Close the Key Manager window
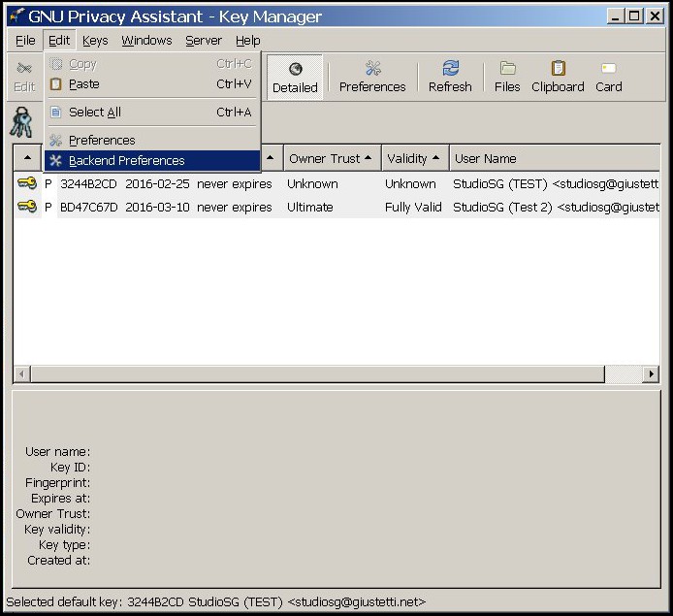This screenshot has width=673, height=616. pyautogui.click(x=655, y=16)
